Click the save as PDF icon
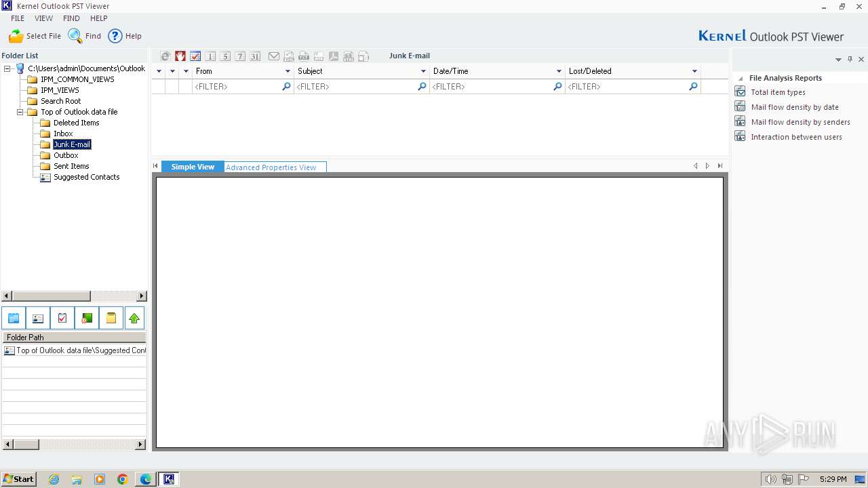Screen dimensions: 868x488 coord(334,56)
